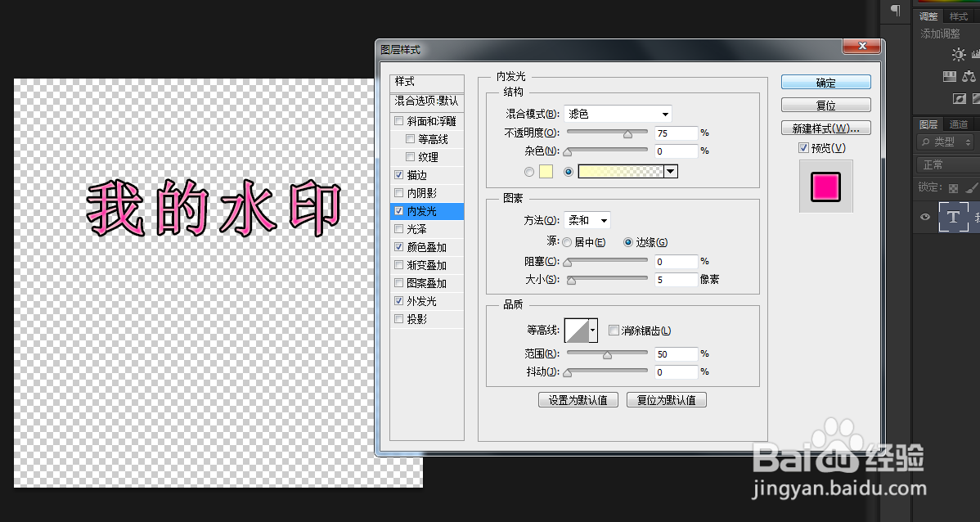The width and height of the screenshot is (980, 522).
Task: Click the Invert adjustment icon
Action: click(959, 98)
